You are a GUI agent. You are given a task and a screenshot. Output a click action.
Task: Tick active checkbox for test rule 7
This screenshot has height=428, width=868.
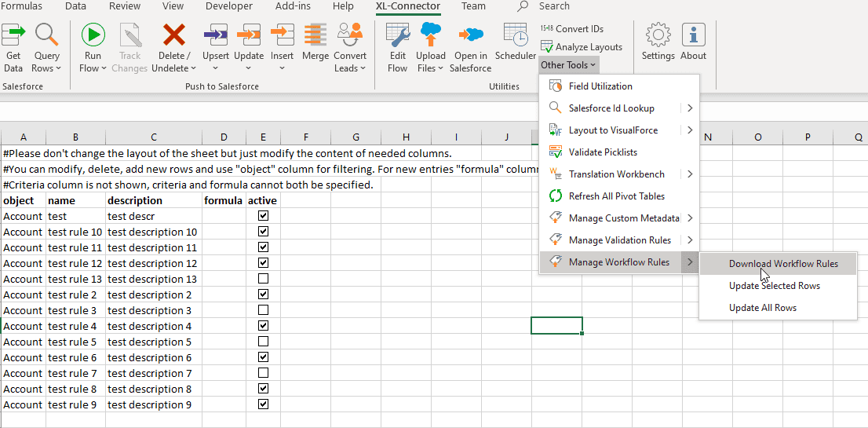pos(264,373)
